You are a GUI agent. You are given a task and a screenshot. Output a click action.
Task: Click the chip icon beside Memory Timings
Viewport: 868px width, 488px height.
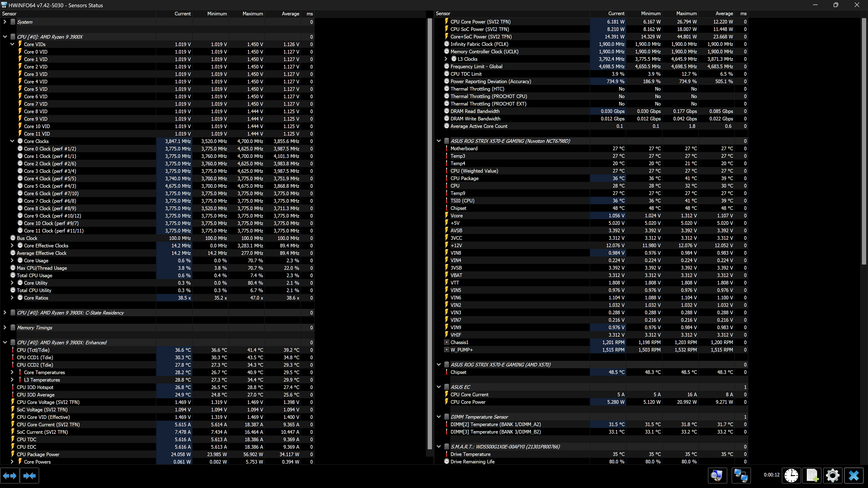tap(13, 328)
